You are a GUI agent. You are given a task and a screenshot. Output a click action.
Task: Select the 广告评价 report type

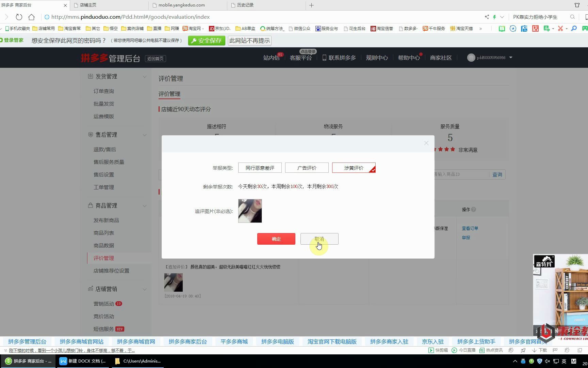coord(307,168)
